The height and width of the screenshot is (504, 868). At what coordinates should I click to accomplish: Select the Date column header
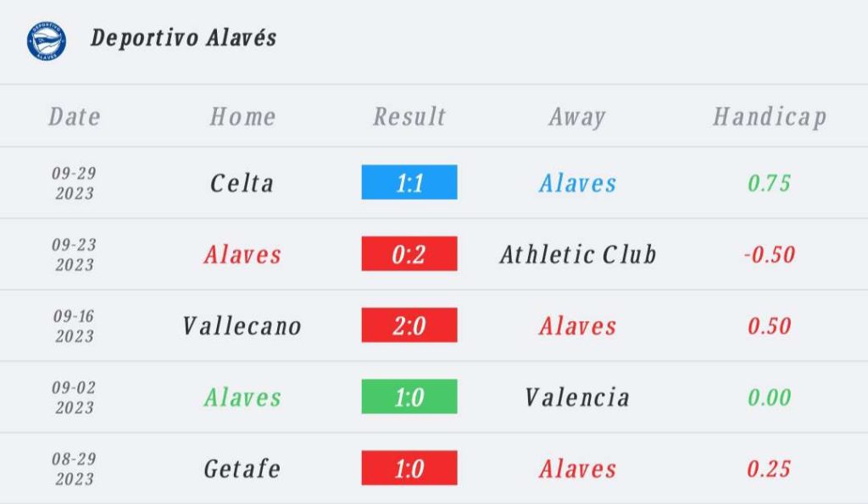(x=75, y=117)
